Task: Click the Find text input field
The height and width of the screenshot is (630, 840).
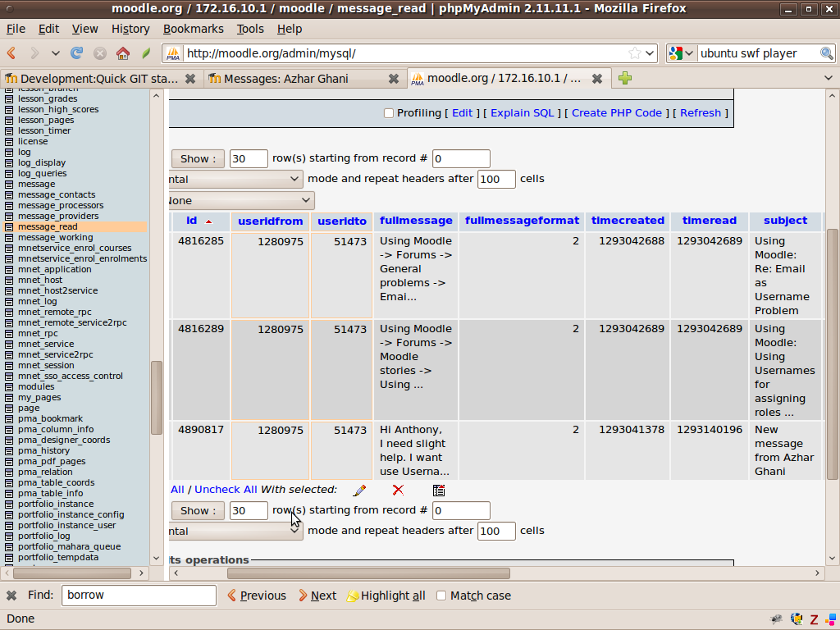Action: (139, 596)
